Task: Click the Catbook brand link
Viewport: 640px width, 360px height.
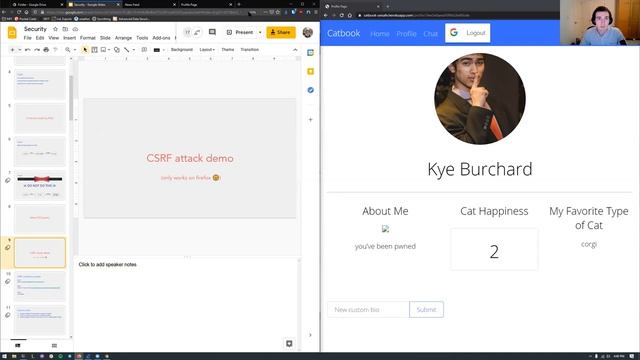Action: 343,33
